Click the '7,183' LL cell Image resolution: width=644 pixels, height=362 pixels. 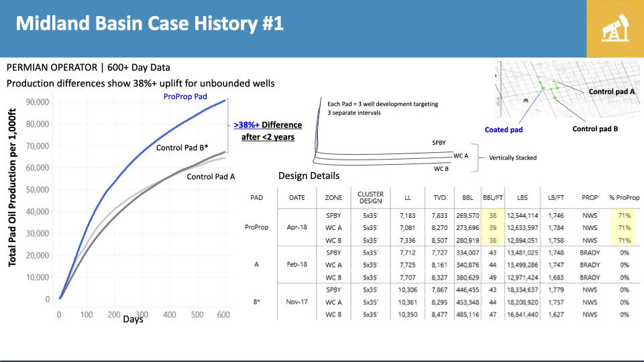coord(407,215)
